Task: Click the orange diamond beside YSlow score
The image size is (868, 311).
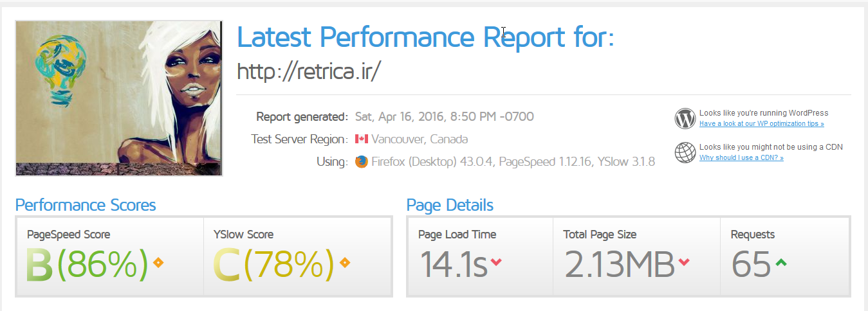Action: (345, 262)
